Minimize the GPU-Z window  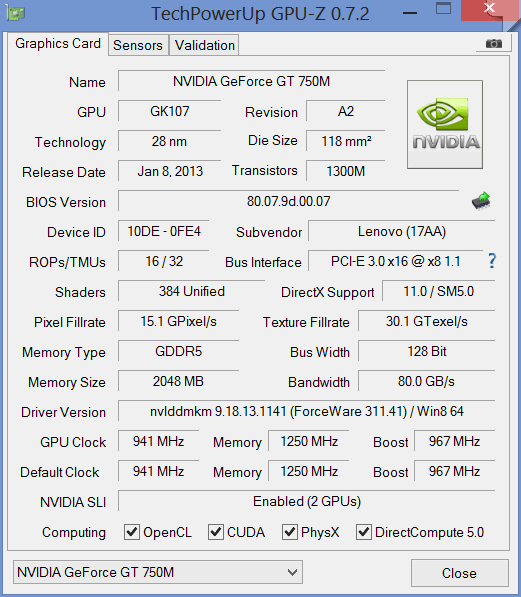[x=410, y=13]
